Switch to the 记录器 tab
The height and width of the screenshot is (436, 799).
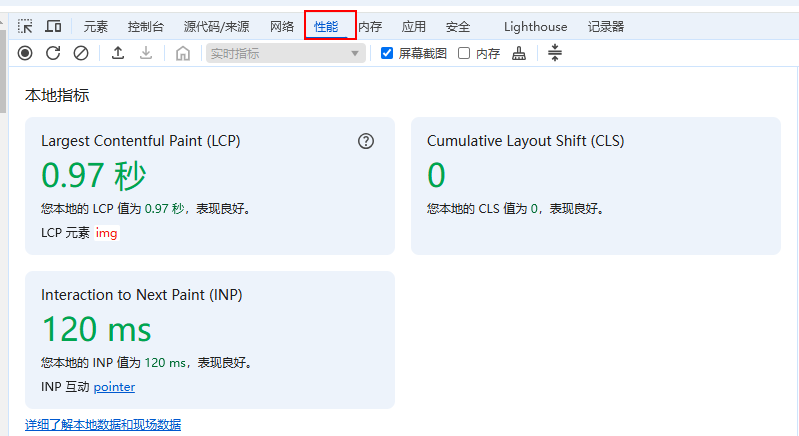(x=605, y=27)
